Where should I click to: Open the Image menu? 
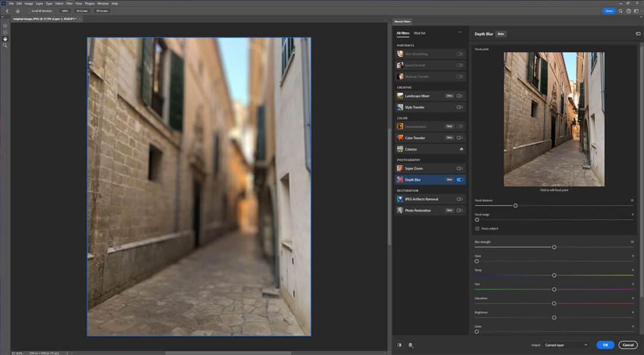(x=29, y=4)
